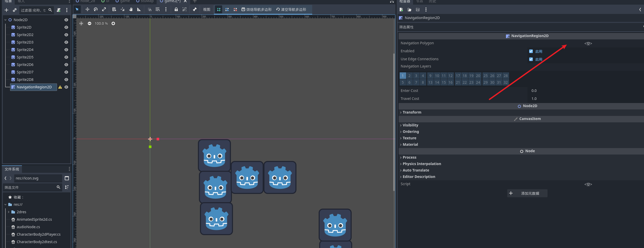
Task: Switch to the game scene tab
Action: [123, 1]
